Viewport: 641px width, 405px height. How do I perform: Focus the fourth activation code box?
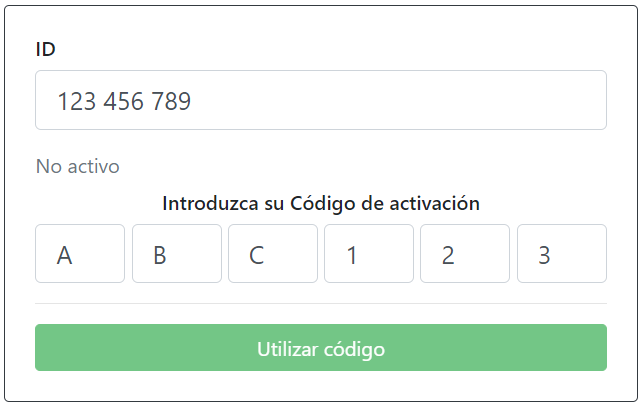pyautogui.click(x=369, y=254)
